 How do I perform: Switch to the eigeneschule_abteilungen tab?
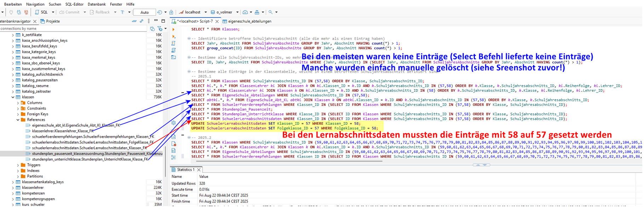[x=249, y=21]
